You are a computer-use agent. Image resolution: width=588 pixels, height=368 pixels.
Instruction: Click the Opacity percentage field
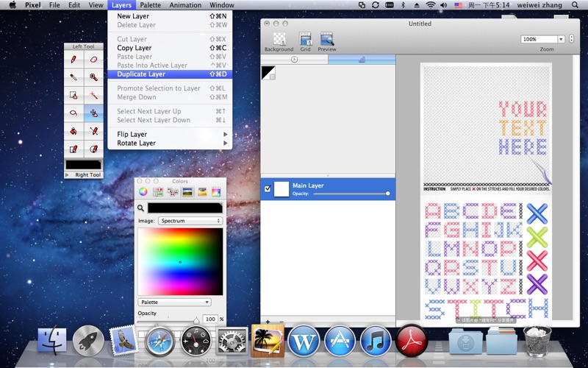pos(210,319)
